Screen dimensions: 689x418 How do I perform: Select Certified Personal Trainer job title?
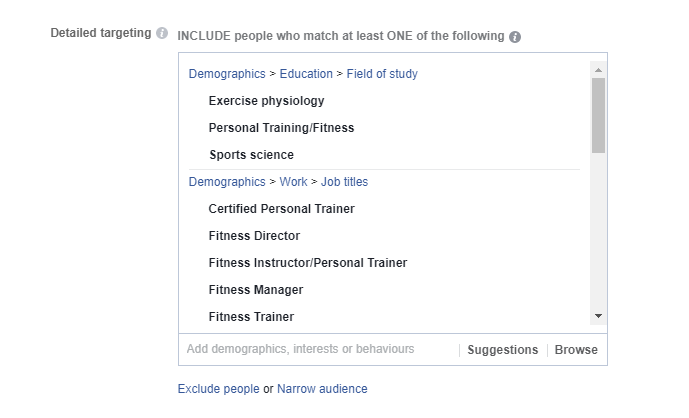[x=281, y=209]
